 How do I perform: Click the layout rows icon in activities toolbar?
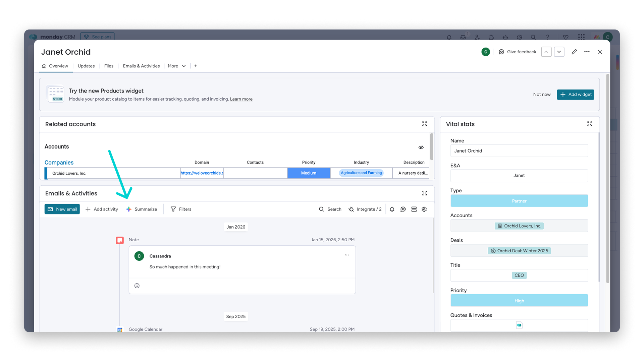(x=414, y=209)
